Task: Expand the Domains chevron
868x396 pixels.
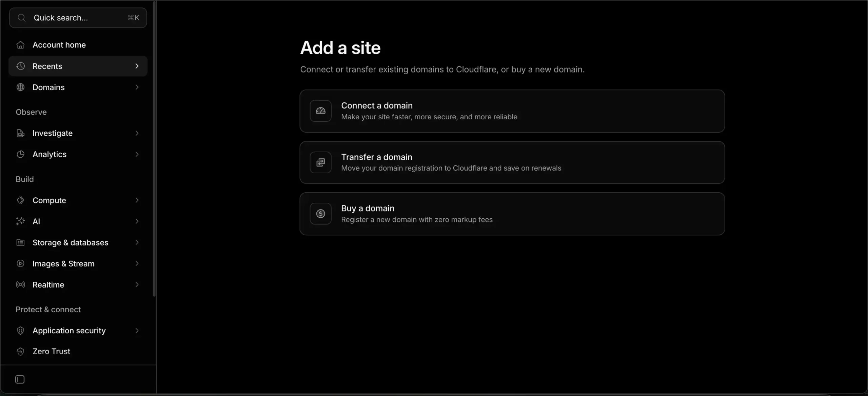Action: click(137, 87)
